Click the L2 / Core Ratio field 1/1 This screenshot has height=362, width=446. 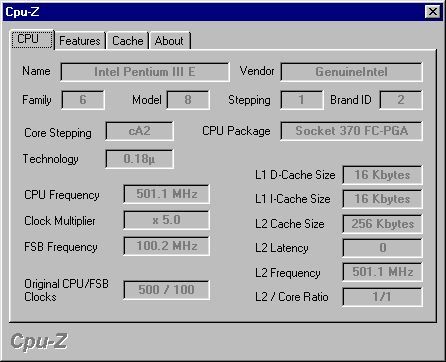[382, 297]
